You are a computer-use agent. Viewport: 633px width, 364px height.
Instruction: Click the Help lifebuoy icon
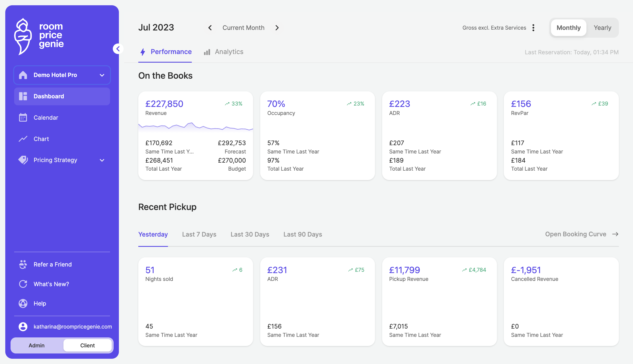[23, 304]
